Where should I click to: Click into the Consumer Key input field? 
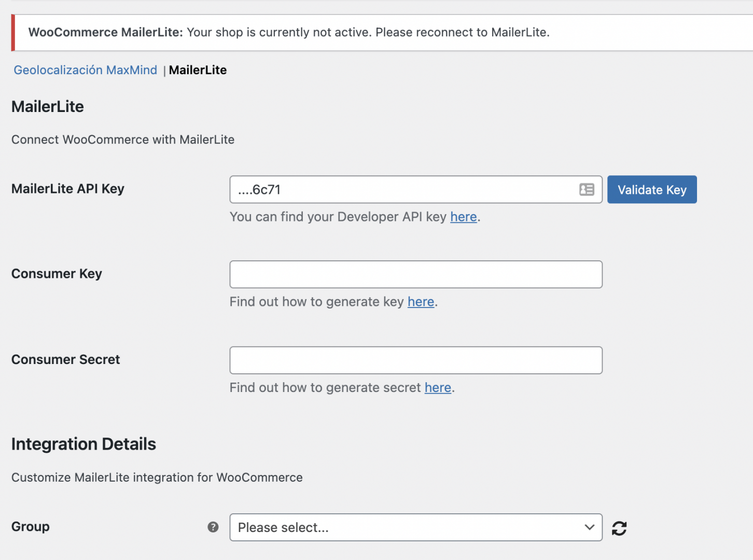click(416, 274)
